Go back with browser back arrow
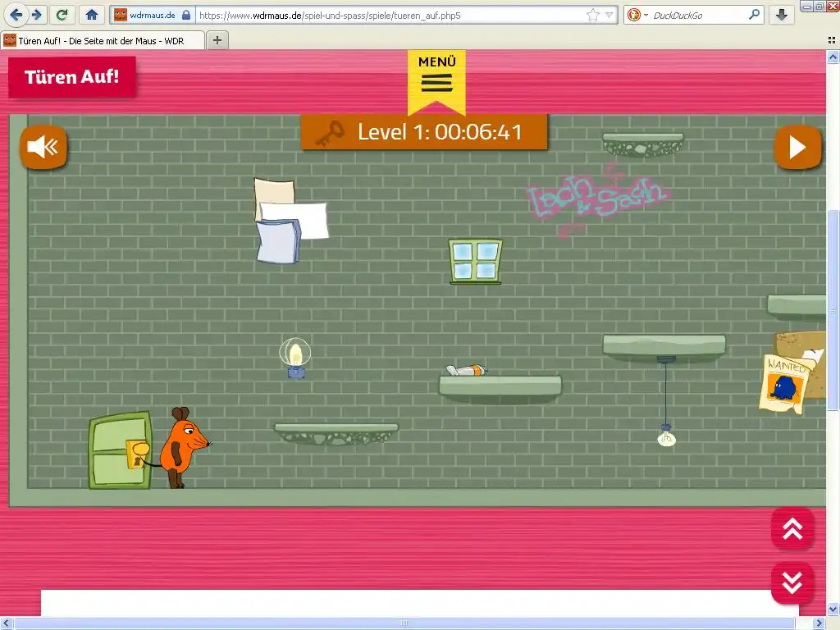The height and width of the screenshot is (630, 840). (16, 15)
